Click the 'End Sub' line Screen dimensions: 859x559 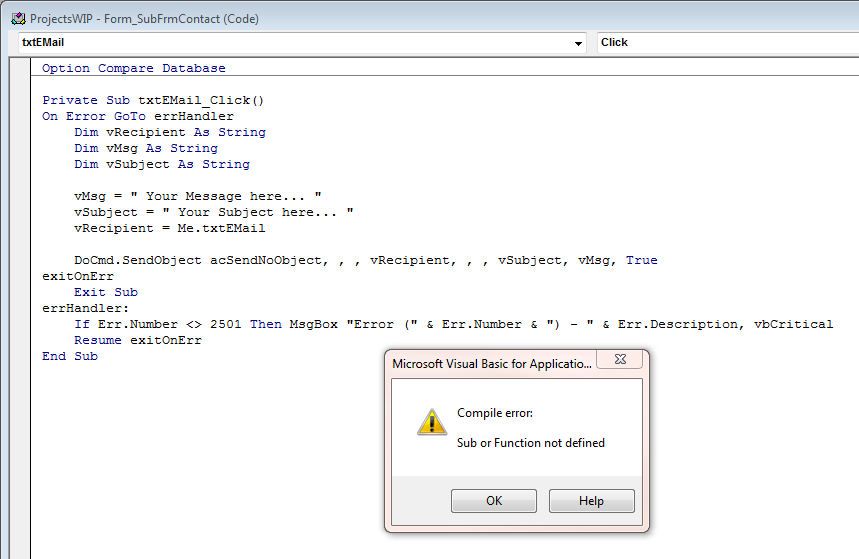(x=70, y=356)
